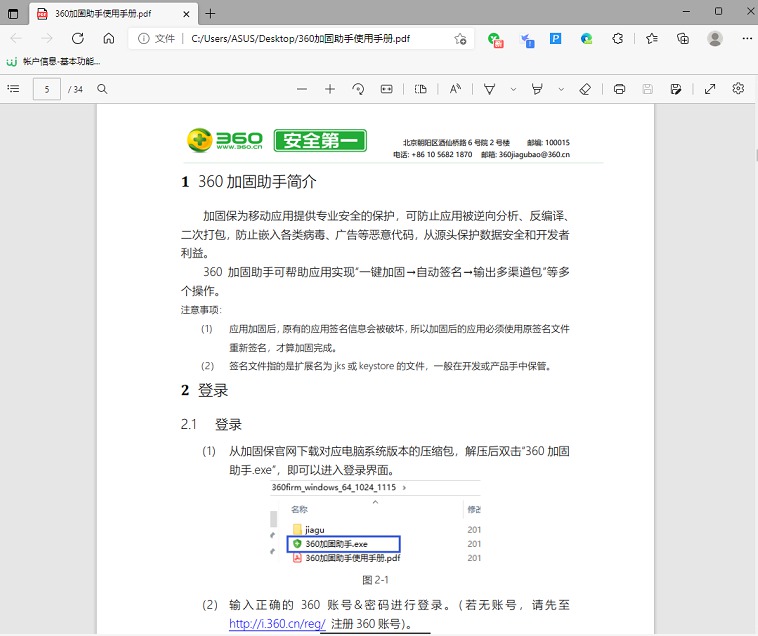Enter full screen PDF view
Screen dimensions: 758x636
710,89
